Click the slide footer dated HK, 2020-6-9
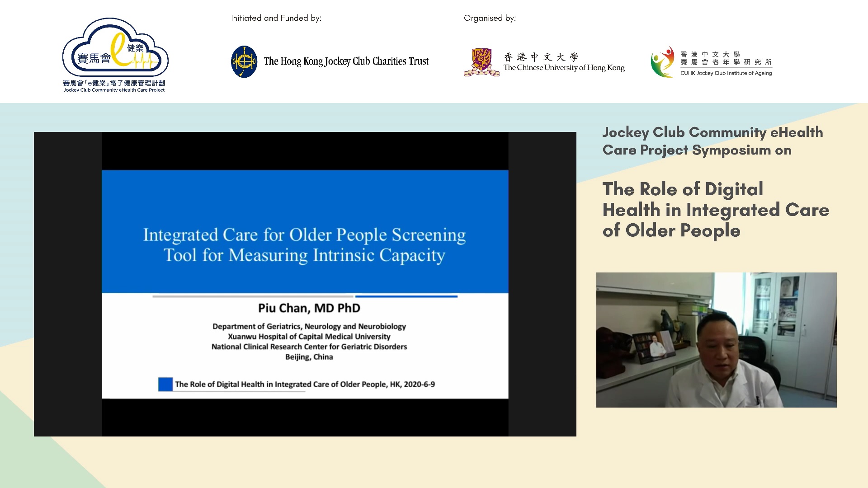 (305, 385)
